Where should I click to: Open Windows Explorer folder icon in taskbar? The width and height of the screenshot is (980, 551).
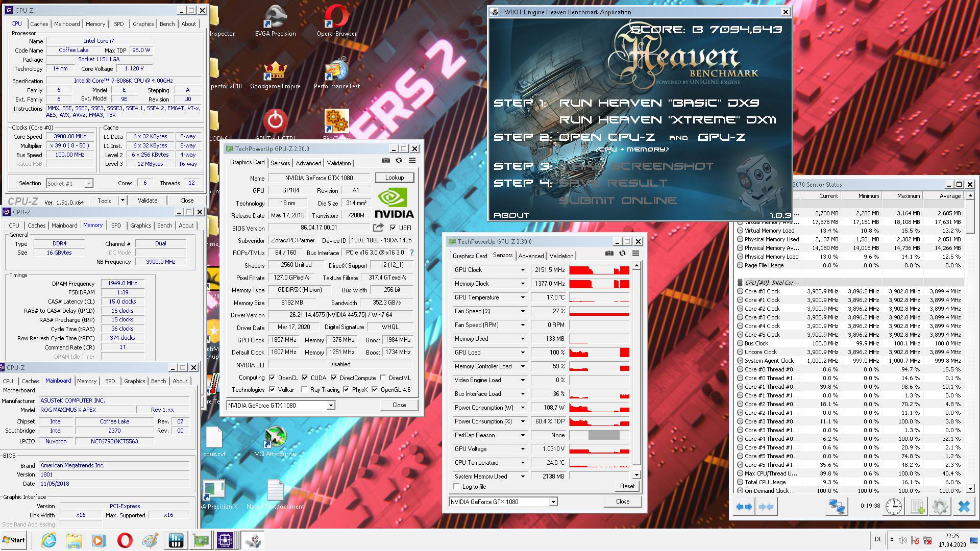coord(74,540)
